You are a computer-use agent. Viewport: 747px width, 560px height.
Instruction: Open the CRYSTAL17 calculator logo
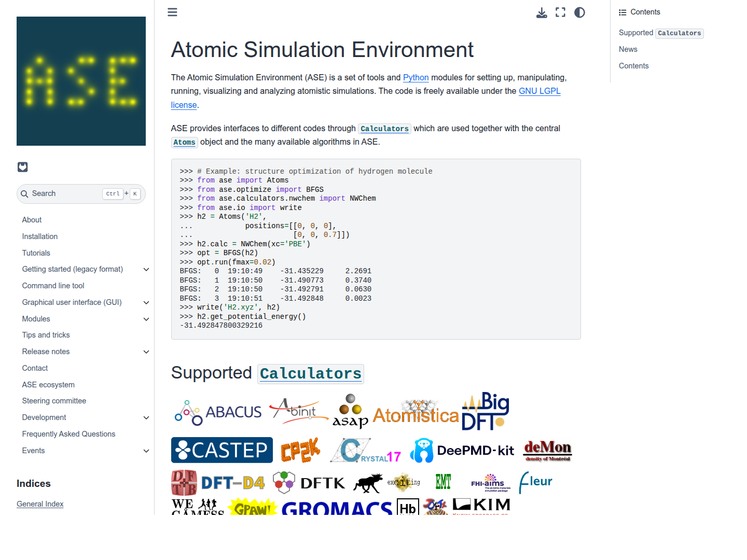coord(366,450)
